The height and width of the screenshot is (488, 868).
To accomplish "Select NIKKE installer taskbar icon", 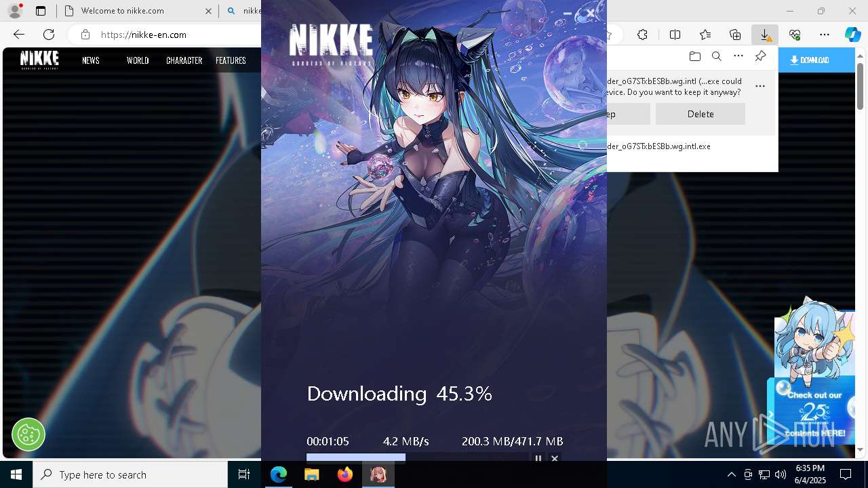I will pyautogui.click(x=378, y=474).
